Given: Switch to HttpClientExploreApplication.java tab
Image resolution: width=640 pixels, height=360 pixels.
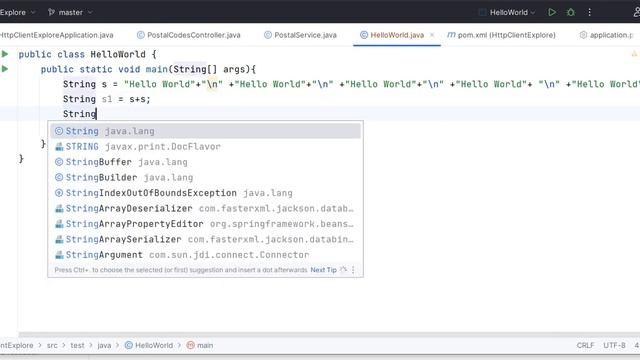Looking at the screenshot, I should (56, 35).
